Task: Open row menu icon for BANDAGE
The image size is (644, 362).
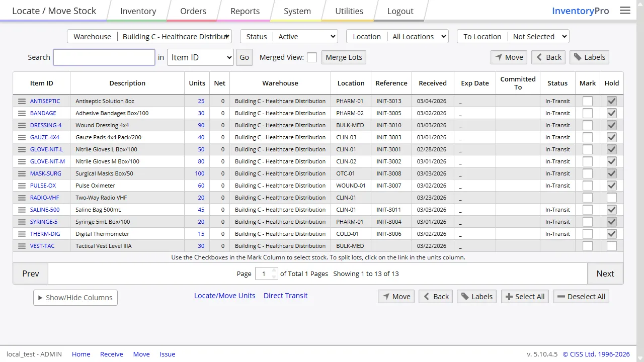Action: 22,113
